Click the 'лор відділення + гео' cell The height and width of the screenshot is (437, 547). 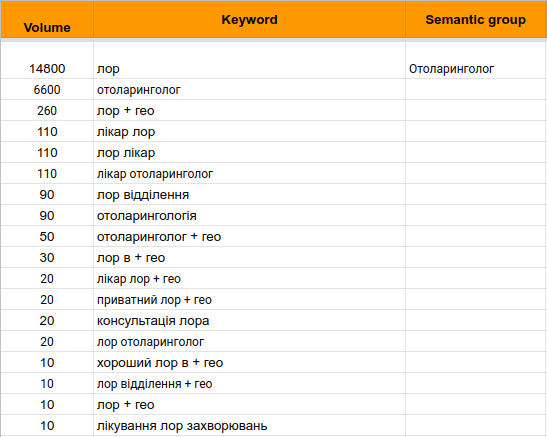tap(249, 383)
